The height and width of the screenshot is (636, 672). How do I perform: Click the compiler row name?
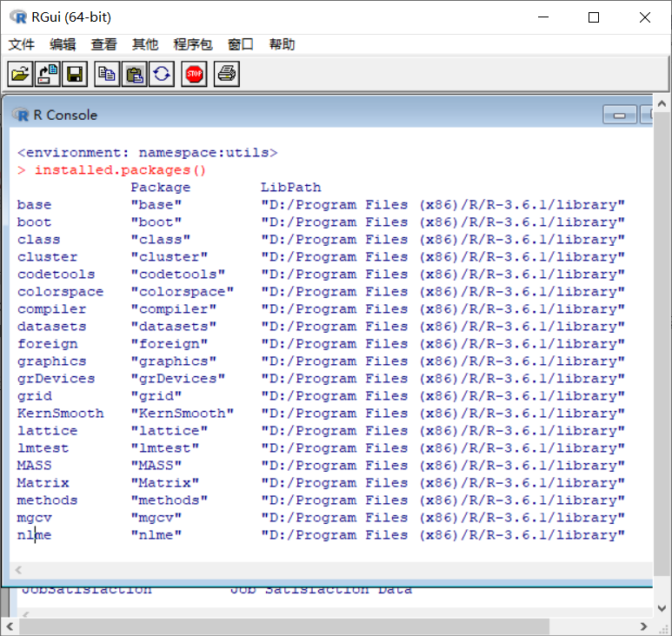pos(52,308)
